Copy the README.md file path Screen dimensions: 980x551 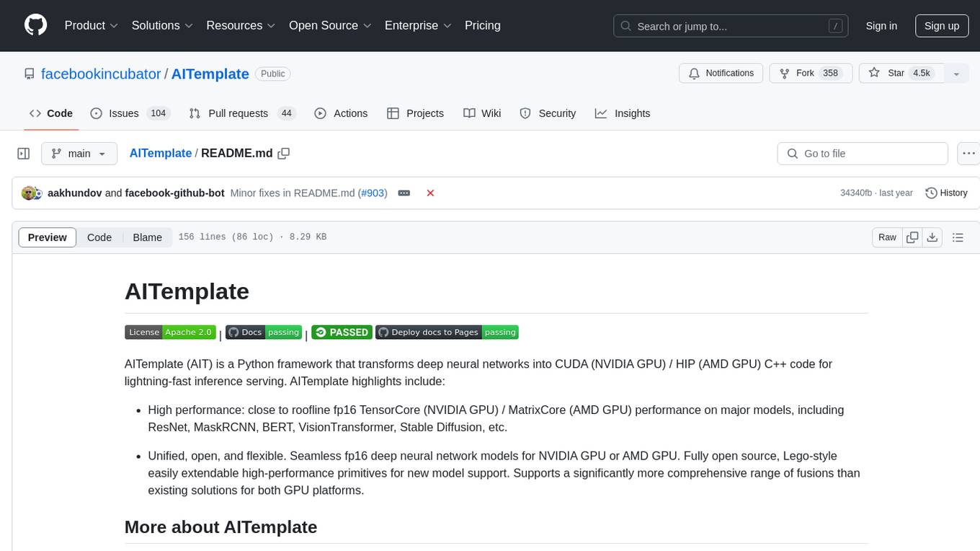pos(284,153)
